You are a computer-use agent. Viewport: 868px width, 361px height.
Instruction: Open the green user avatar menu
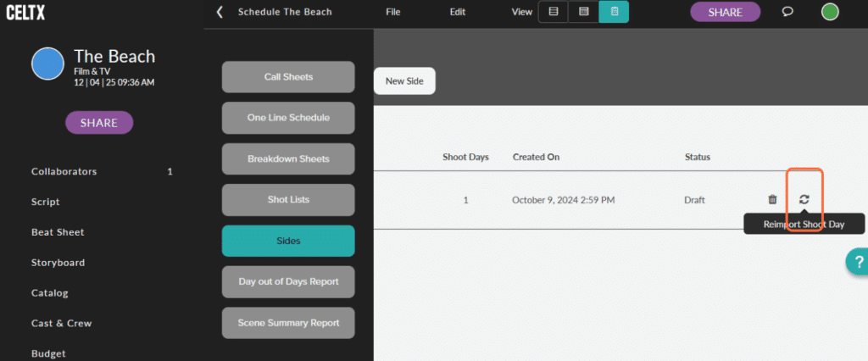pyautogui.click(x=830, y=12)
